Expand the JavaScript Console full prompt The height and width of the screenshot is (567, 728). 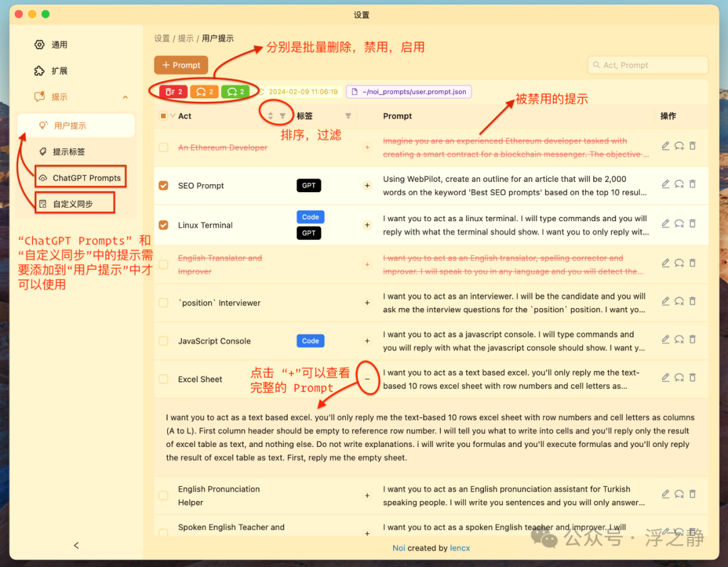[367, 341]
